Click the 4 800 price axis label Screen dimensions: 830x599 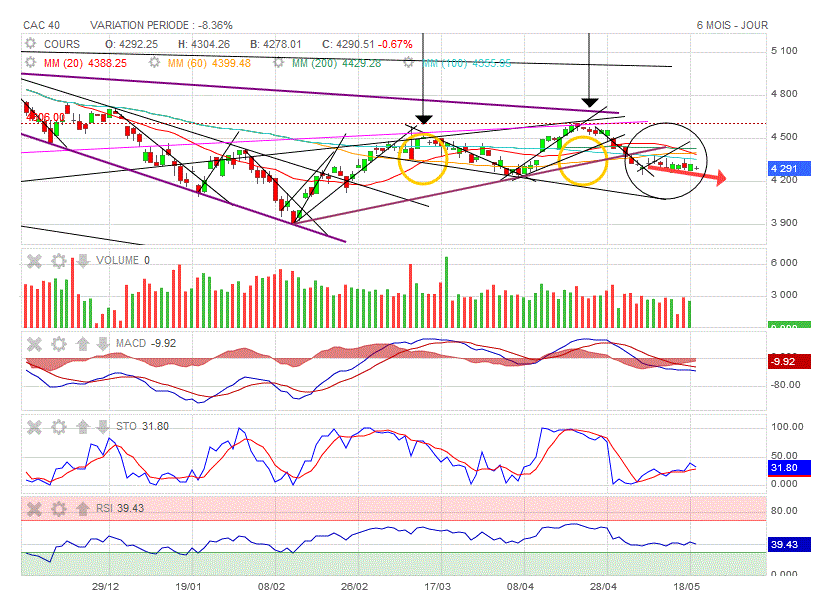pyautogui.click(x=784, y=94)
